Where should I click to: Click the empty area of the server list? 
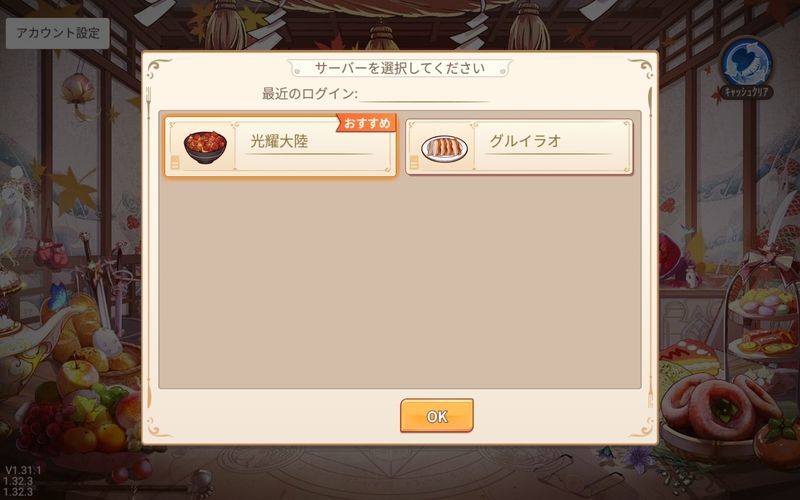click(399, 281)
